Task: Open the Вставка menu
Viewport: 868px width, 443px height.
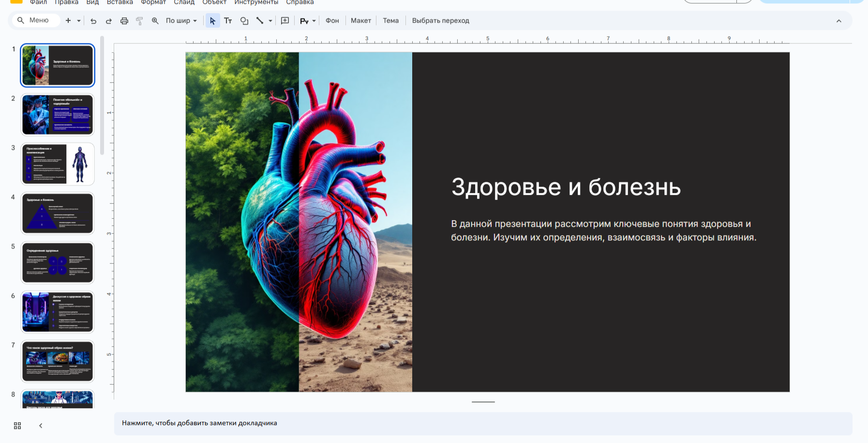Action: 120,2
